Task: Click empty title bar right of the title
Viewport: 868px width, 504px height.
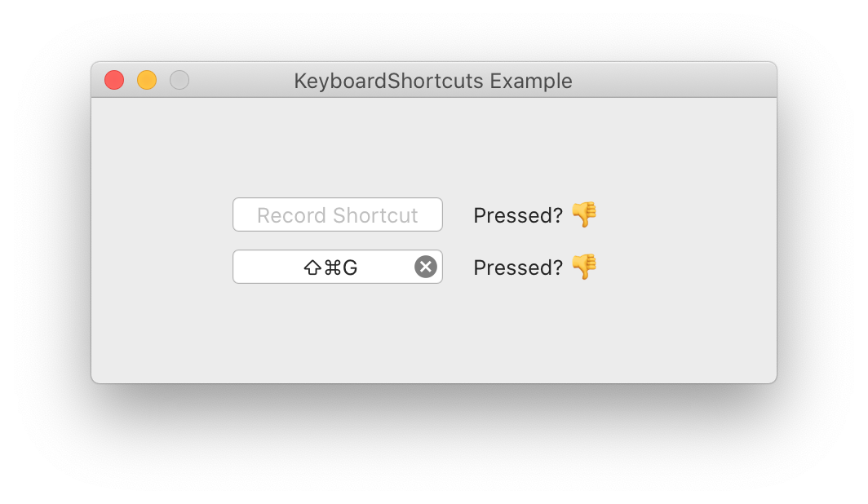Action: (x=677, y=80)
